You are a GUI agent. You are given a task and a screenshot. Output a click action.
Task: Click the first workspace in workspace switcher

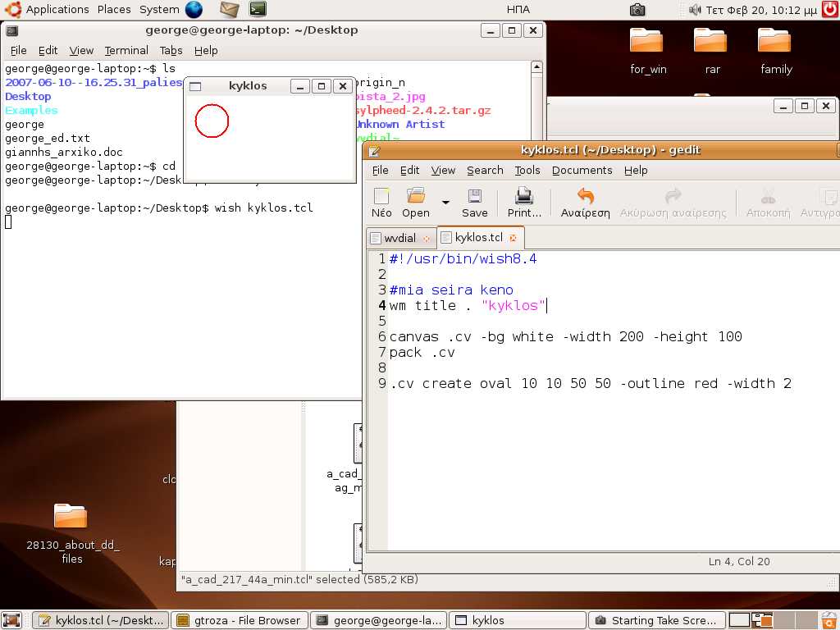coord(739,620)
